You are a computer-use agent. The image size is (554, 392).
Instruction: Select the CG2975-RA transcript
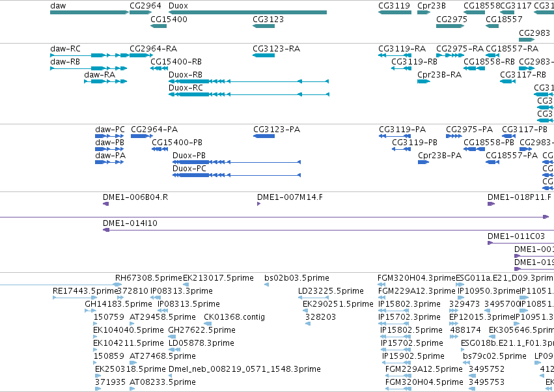(x=450, y=55)
